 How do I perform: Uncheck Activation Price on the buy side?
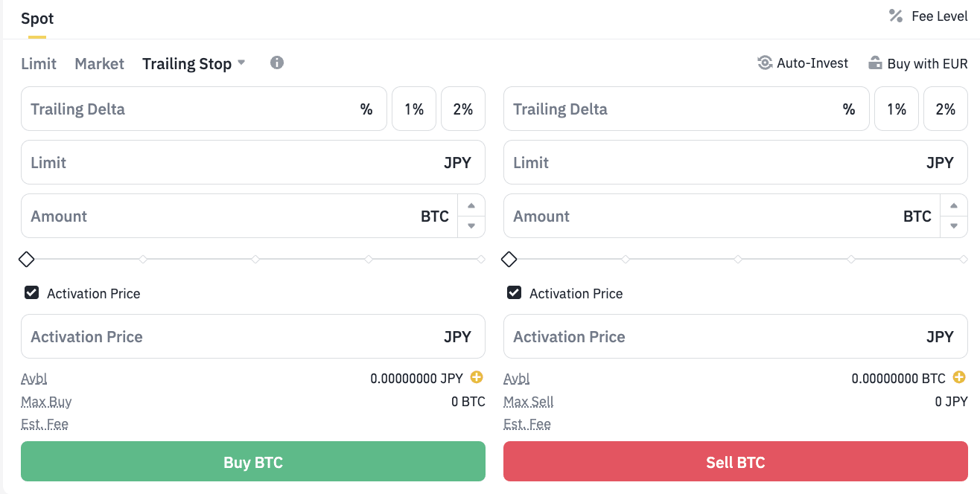click(32, 293)
